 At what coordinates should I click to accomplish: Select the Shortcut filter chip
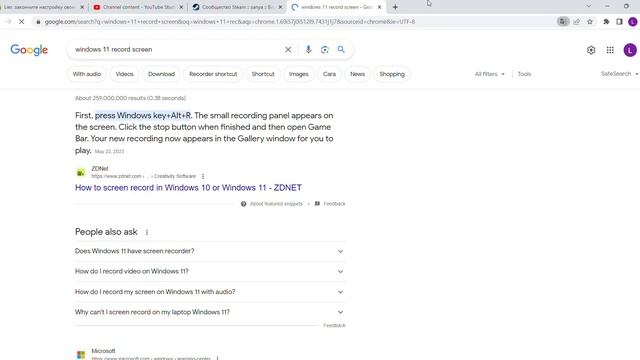pyautogui.click(x=263, y=74)
